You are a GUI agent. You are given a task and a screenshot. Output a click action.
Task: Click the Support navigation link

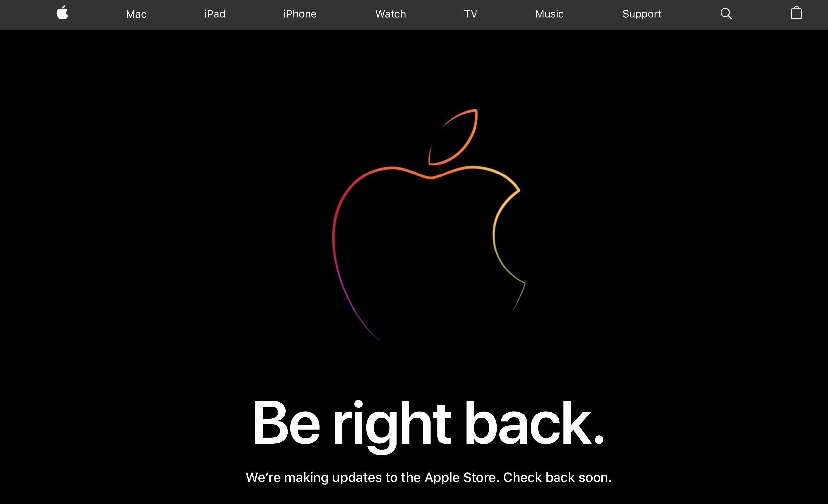[x=642, y=13]
